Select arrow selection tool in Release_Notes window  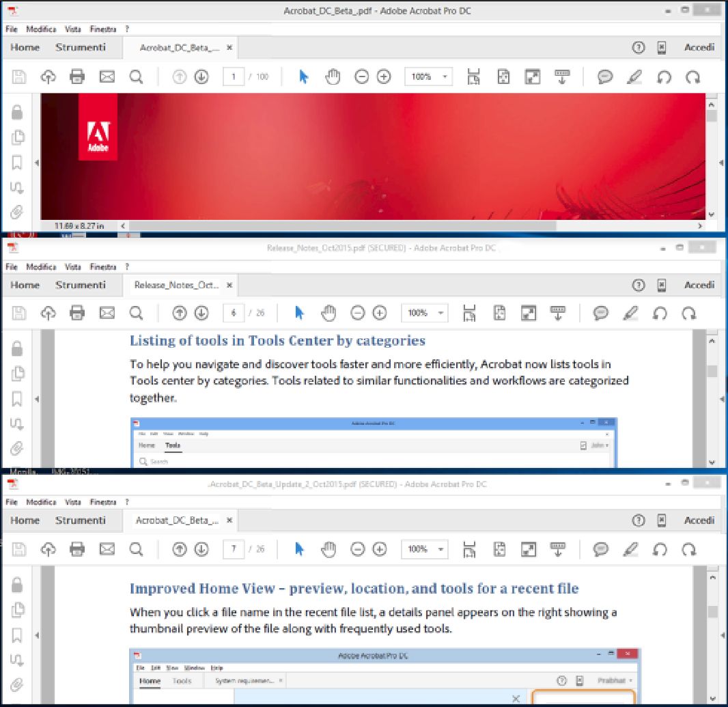point(299,313)
